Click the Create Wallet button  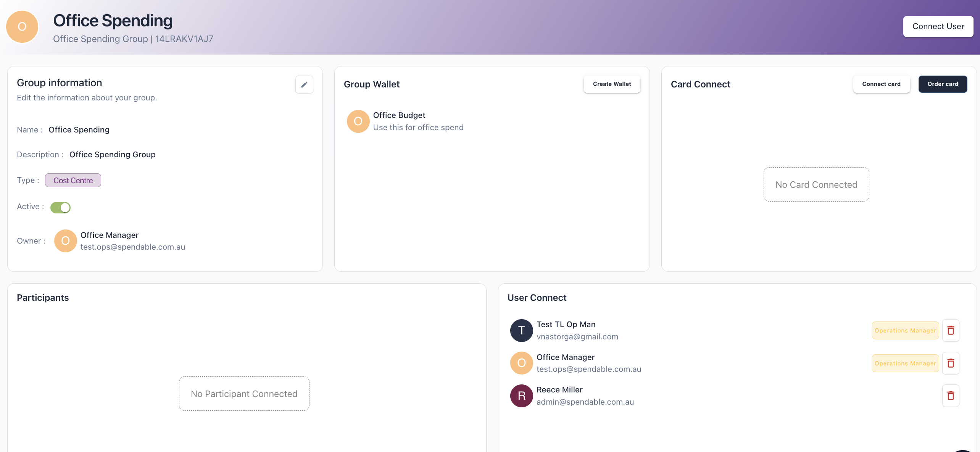(x=612, y=84)
